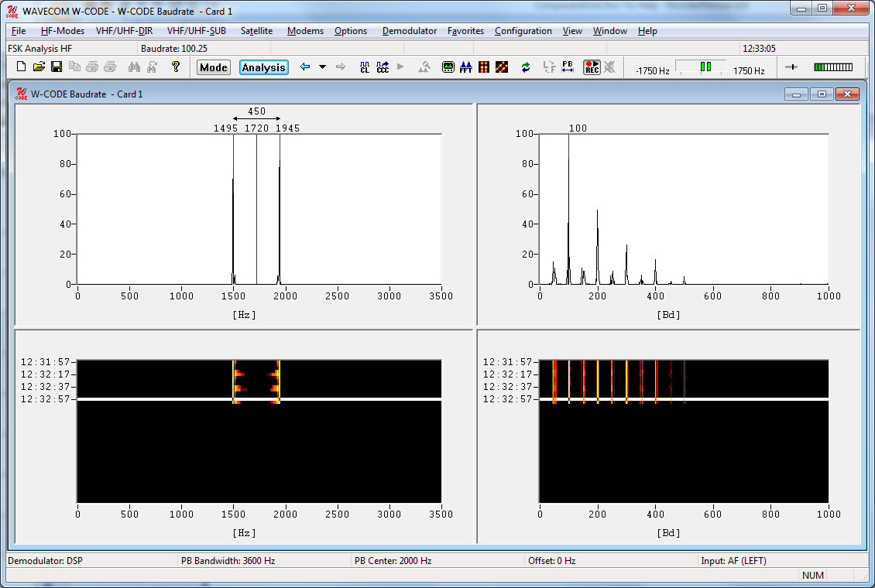Image resolution: width=875 pixels, height=588 pixels.
Task: Click the green resync arrows icon
Action: 526,67
